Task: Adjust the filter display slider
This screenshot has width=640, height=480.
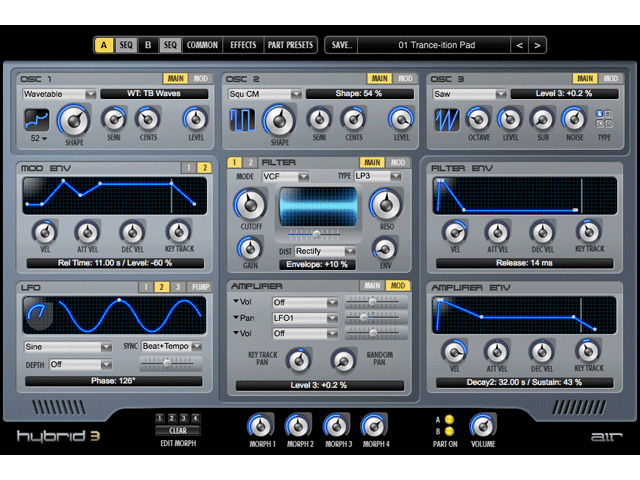Action: 315,234
